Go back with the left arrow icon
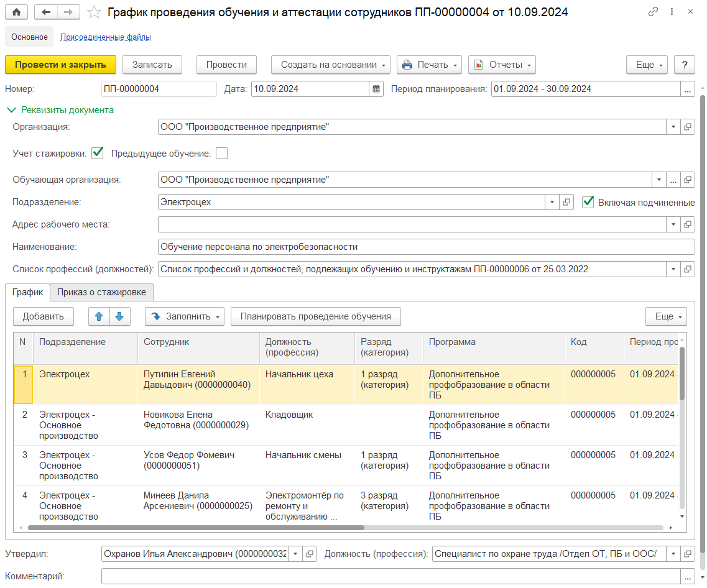The width and height of the screenshot is (707, 588). [x=47, y=12]
